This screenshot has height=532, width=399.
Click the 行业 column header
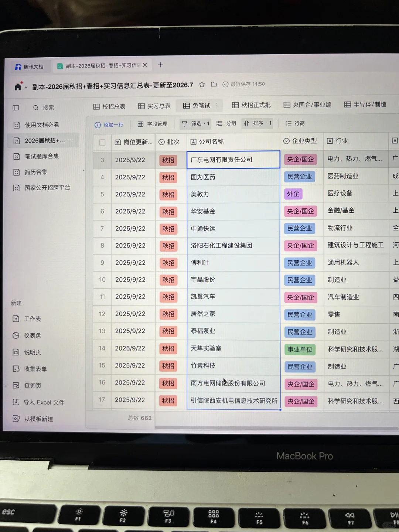[x=356, y=141]
